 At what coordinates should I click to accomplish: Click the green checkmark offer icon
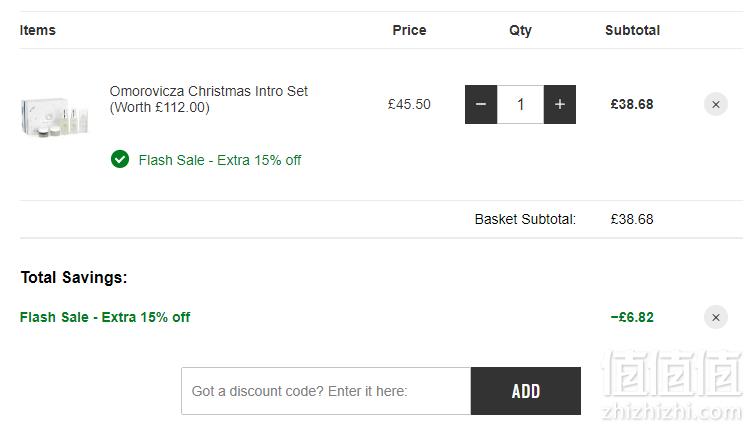[x=120, y=159]
